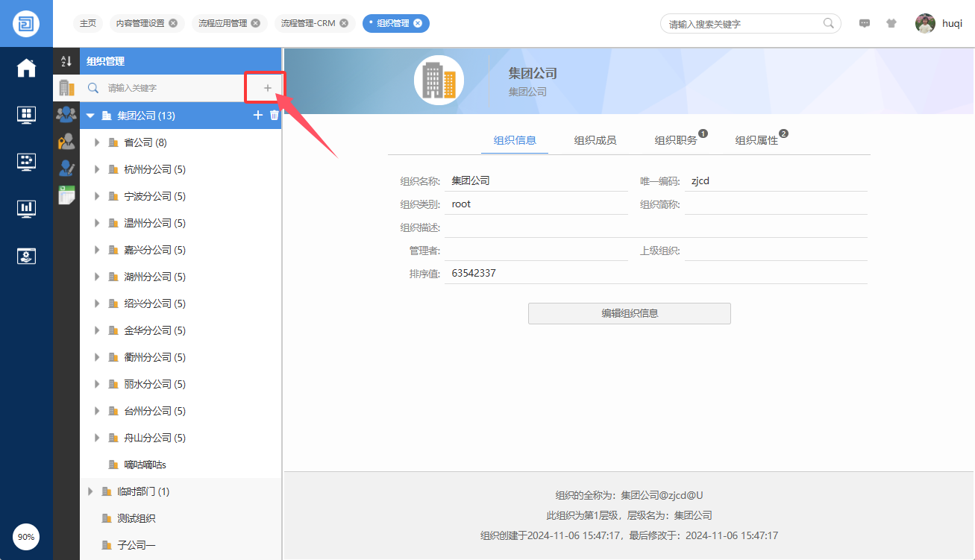Delete 集团公司 using the trash icon
The image size is (975, 560).
(275, 115)
